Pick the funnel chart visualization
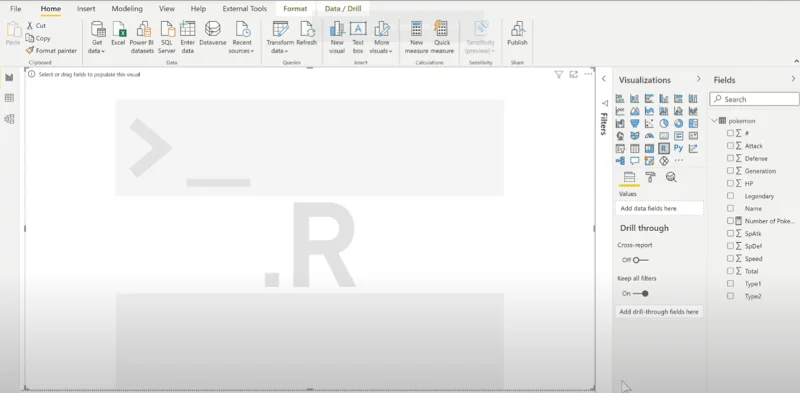 pyautogui.click(x=634, y=124)
